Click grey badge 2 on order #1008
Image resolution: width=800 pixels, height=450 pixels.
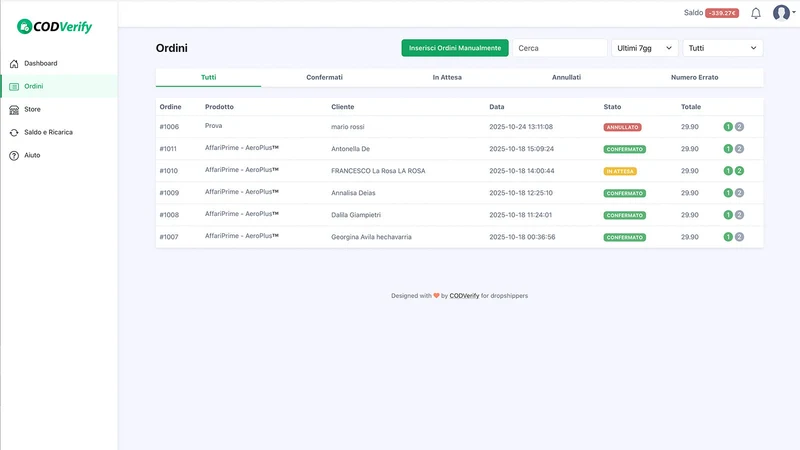(x=739, y=215)
